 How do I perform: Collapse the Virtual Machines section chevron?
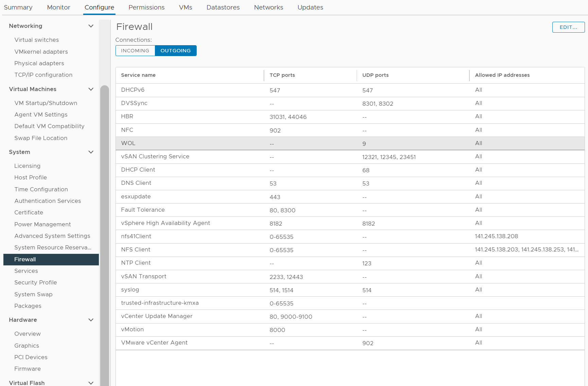[91, 89]
